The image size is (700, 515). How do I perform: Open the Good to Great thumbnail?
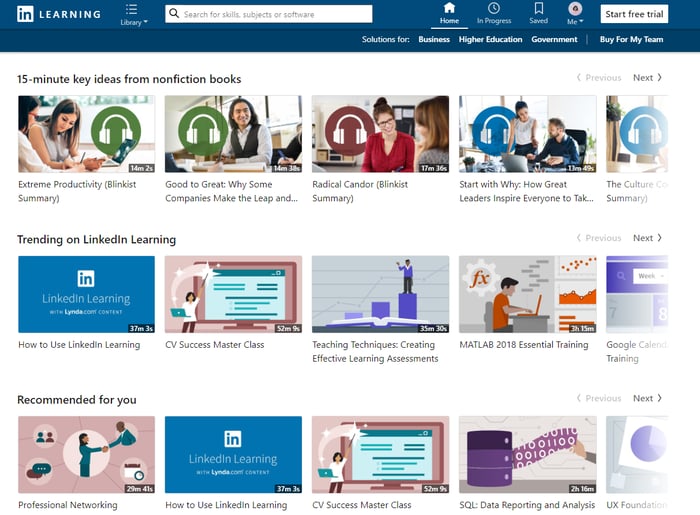[233, 134]
